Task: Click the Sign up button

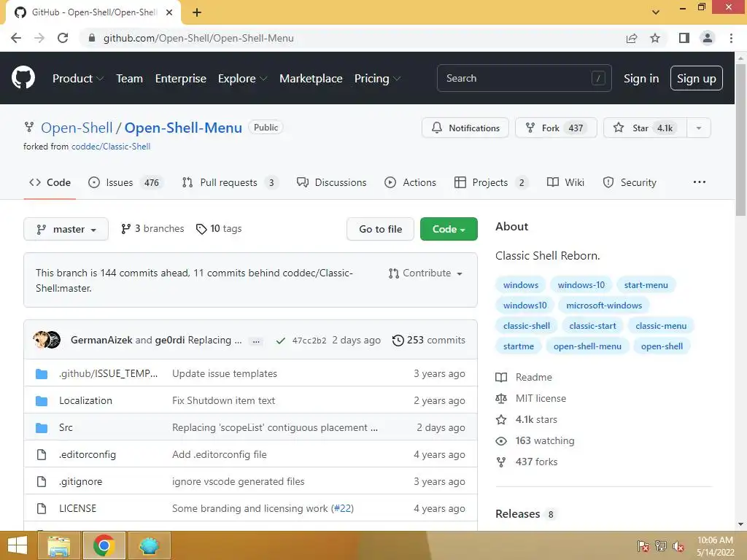Action: pyautogui.click(x=696, y=78)
